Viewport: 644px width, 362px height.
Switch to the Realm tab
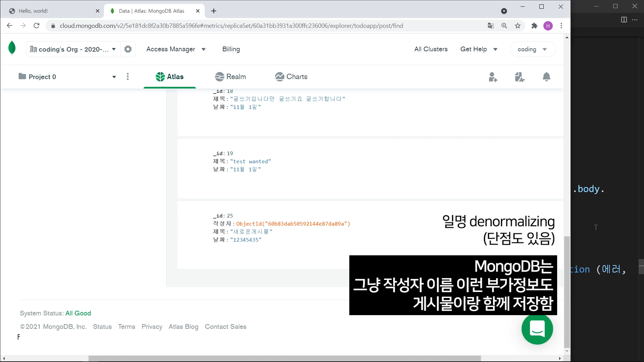tap(230, 77)
